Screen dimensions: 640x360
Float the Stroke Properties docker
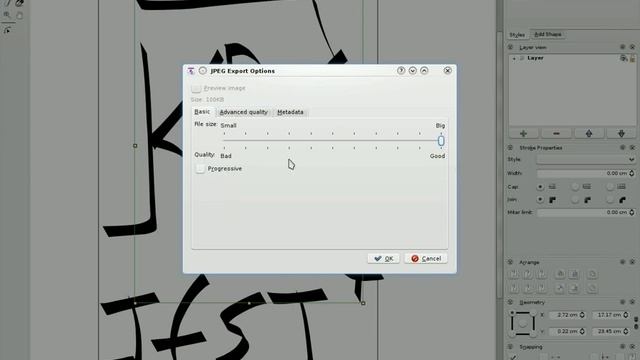pyautogui.click(x=622, y=147)
